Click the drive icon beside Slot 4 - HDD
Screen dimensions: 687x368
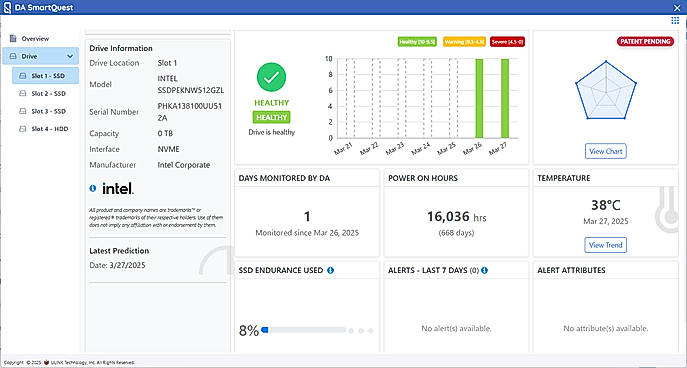click(x=22, y=129)
